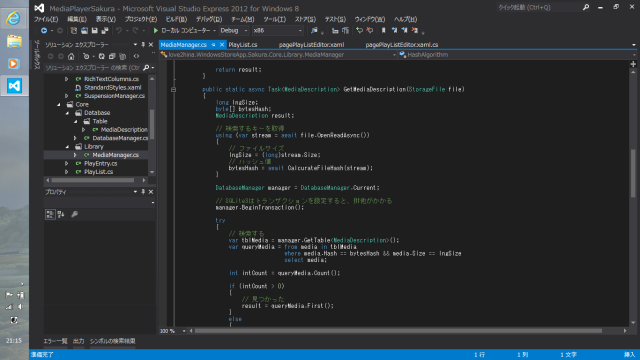Click the Show All Files icon
Image resolution: width=640 pixels, height=360 pixels.
click(x=122, y=56)
